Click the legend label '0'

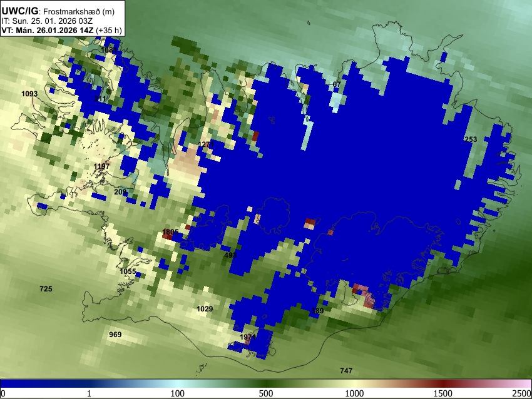[3, 393]
